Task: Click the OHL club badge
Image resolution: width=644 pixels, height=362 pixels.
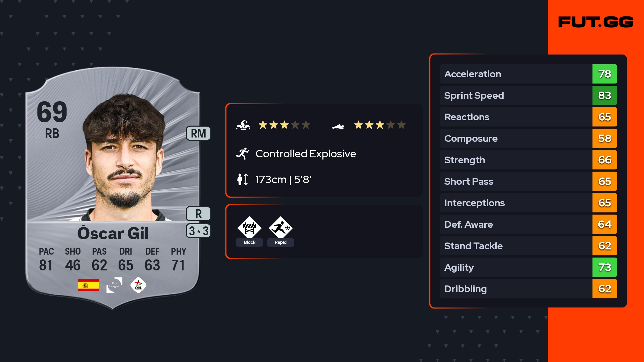Action: pyautogui.click(x=138, y=285)
